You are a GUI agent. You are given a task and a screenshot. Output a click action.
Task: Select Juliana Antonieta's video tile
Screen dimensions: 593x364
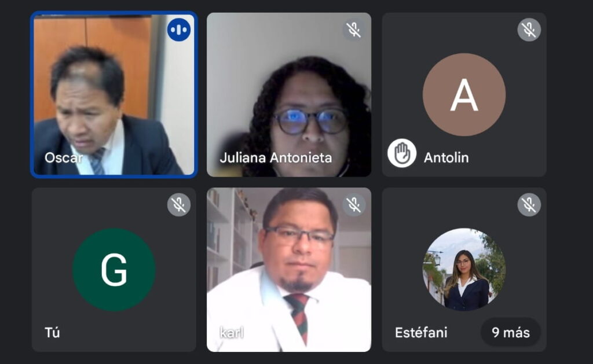click(x=289, y=94)
